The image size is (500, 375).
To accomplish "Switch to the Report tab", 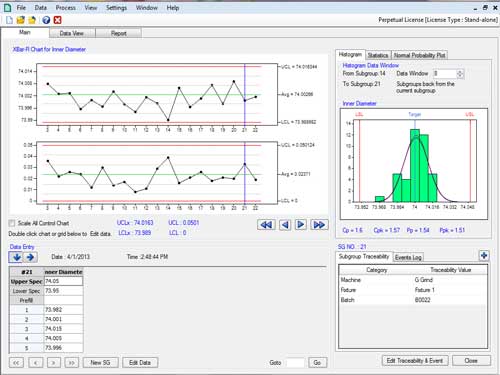I will [119, 33].
